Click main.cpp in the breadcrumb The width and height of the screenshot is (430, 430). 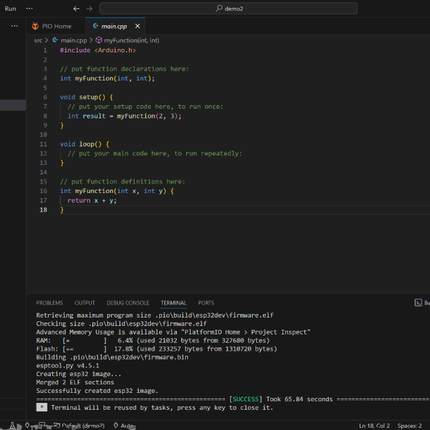pyautogui.click(x=73, y=40)
